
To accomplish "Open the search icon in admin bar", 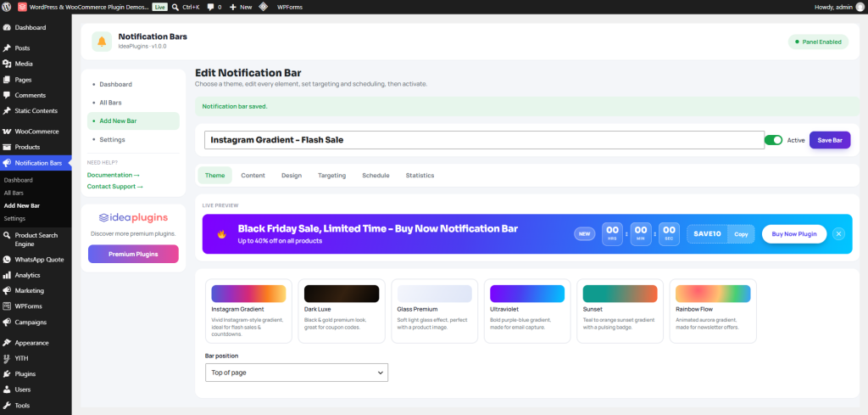I will [x=175, y=7].
